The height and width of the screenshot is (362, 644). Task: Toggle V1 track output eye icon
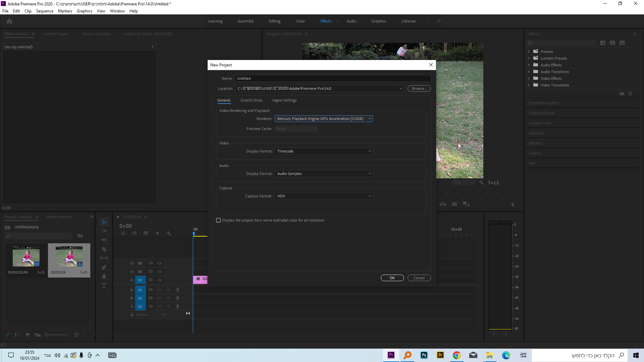click(160, 280)
